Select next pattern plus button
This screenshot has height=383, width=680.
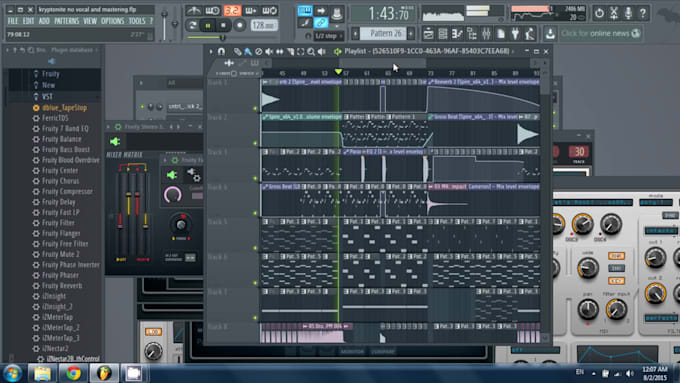[x=411, y=33]
